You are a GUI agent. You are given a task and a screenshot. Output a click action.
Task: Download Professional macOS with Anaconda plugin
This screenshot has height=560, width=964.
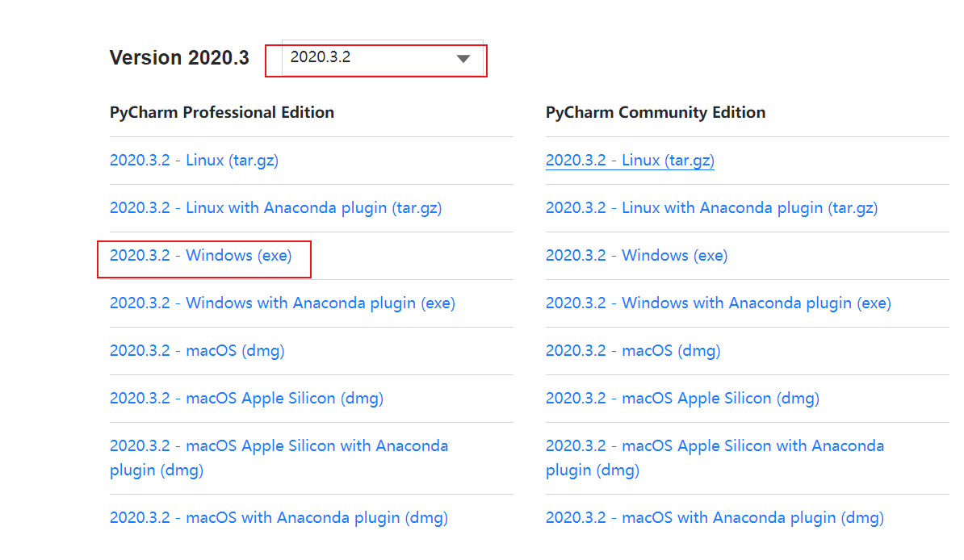[279, 518]
